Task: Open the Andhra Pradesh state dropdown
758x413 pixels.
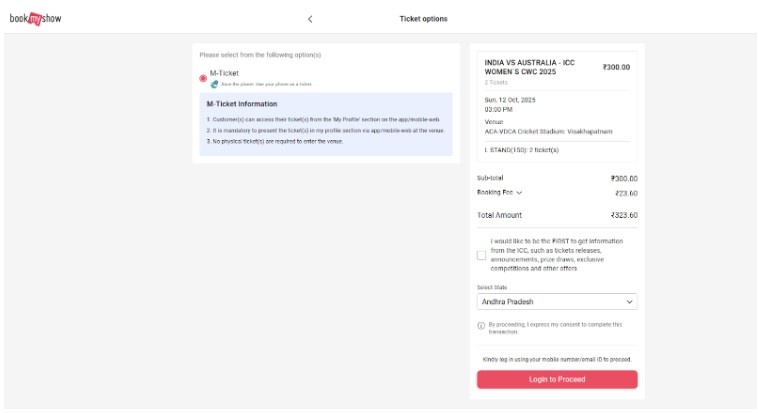Action: click(x=556, y=301)
